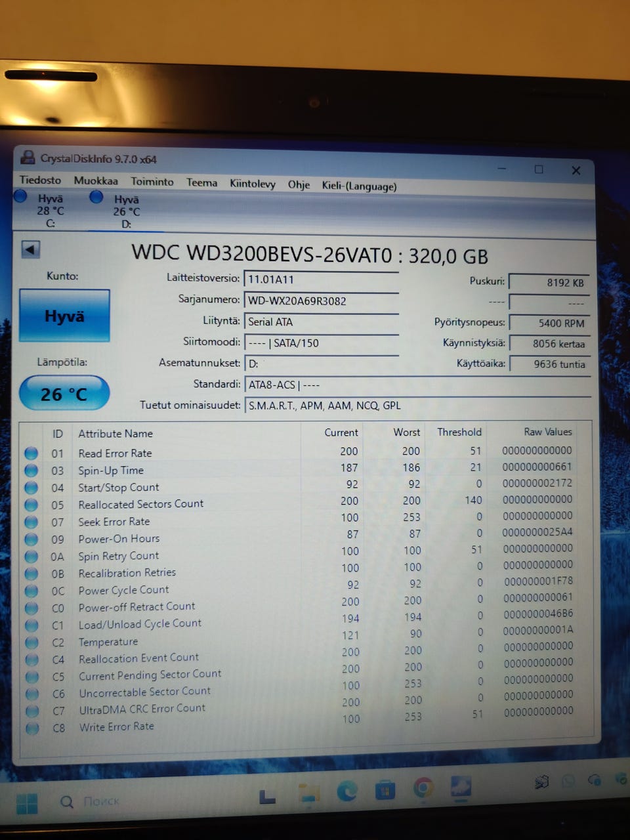630x840 pixels.
Task: Select raw value 0000000025A4
Action: click(x=537, y=532)
